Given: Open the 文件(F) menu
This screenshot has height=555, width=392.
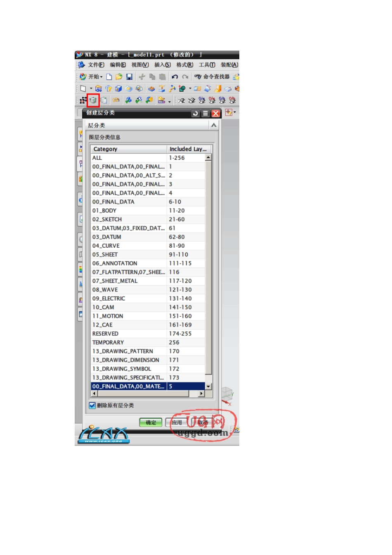Looking at the screenshot, I should pyautogui.click(x=96, y=65).
